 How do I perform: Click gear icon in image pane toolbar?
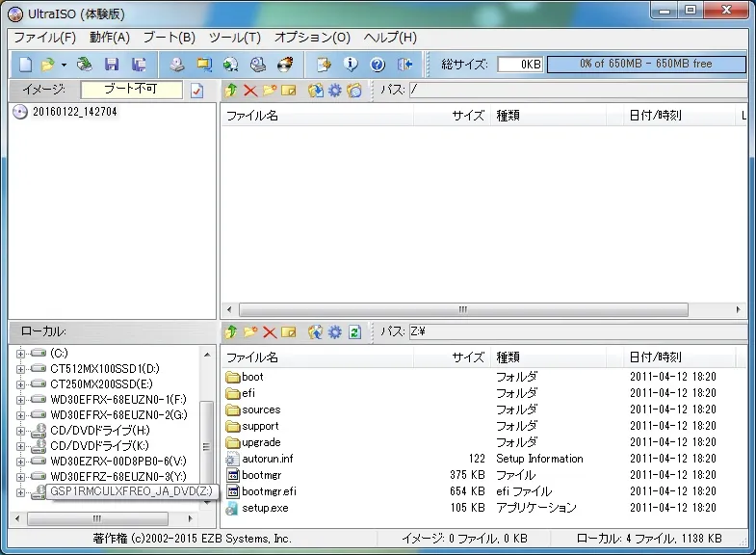point(334,91)
